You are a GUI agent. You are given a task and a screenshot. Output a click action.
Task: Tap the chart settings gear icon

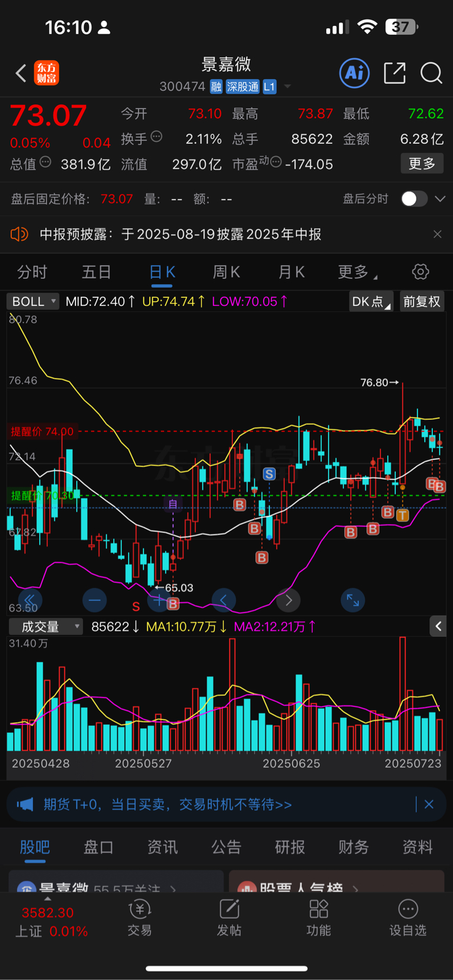click(421, 272)
